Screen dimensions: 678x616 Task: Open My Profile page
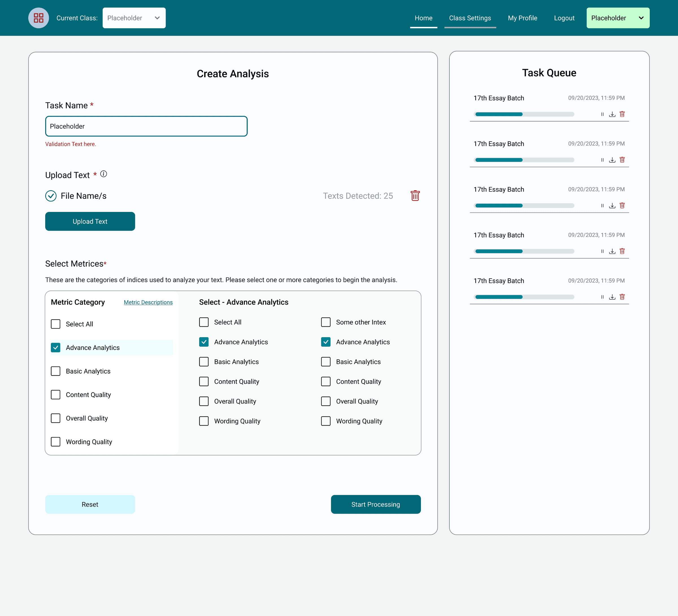coord(522,18)
